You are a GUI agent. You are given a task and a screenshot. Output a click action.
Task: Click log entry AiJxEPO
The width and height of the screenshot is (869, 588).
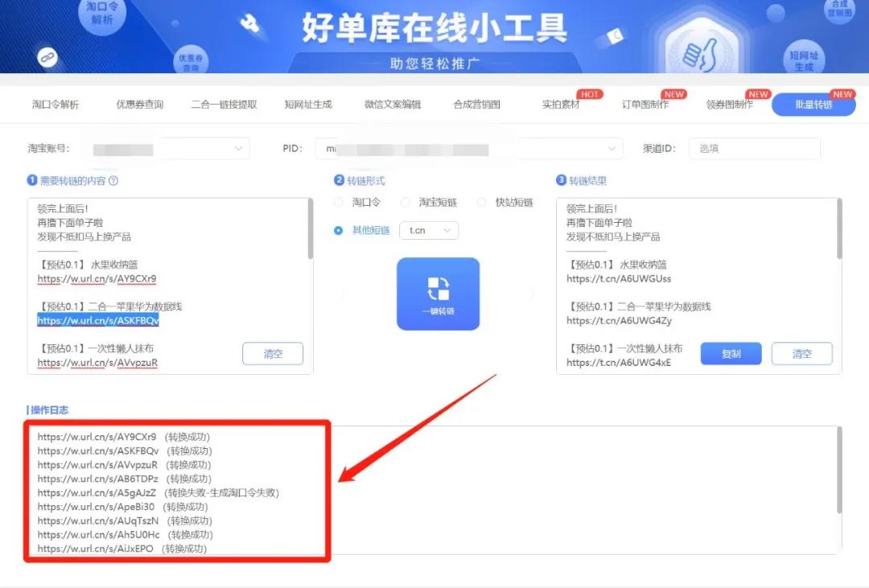(x=122, y=549)
